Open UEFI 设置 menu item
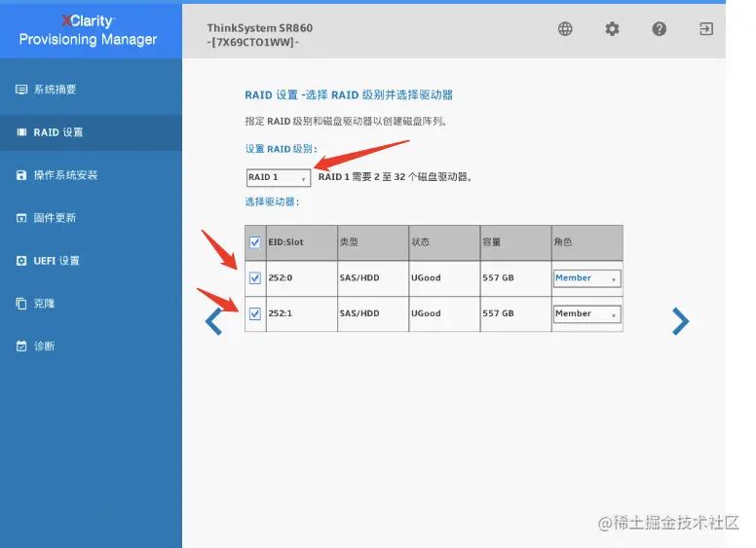756x548 pixels. click(92, 261)
